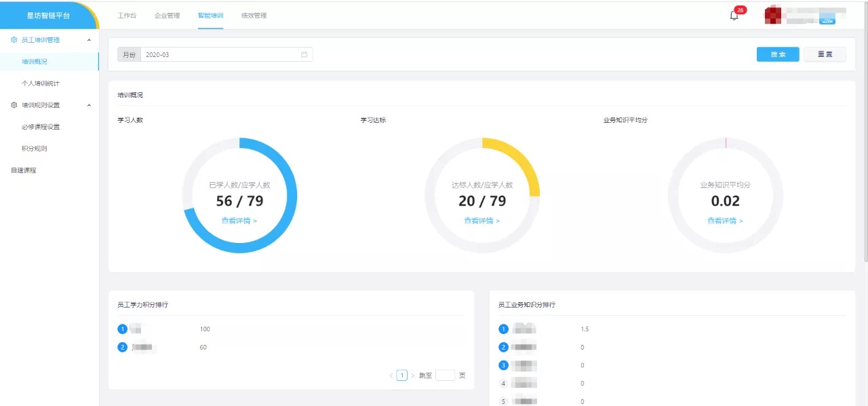The image size is (868, 406).
Task: Open 查看详情 under 达标人数/应学人数
Action: click(482, 221)
